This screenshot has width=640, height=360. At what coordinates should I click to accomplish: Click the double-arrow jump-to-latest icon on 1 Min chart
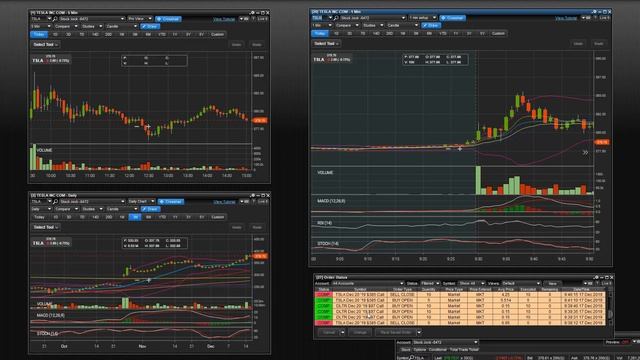click(585, 152)
